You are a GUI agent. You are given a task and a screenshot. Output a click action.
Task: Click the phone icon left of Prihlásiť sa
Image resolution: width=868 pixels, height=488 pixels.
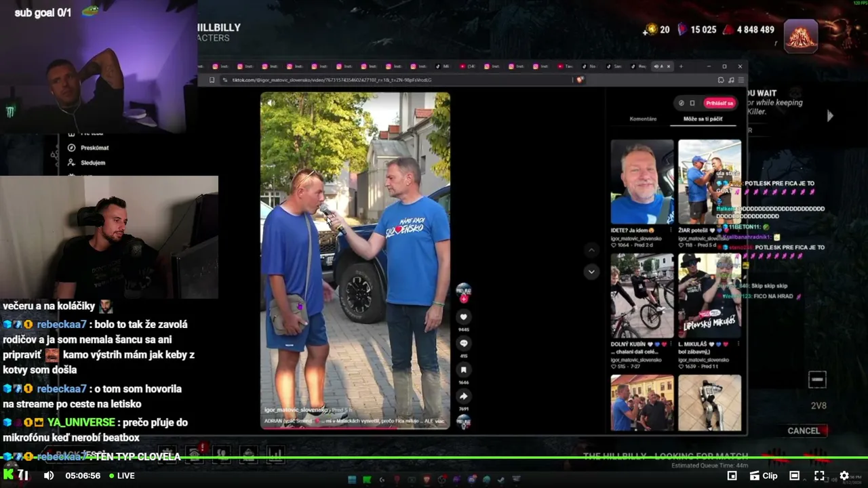(692, 103)
